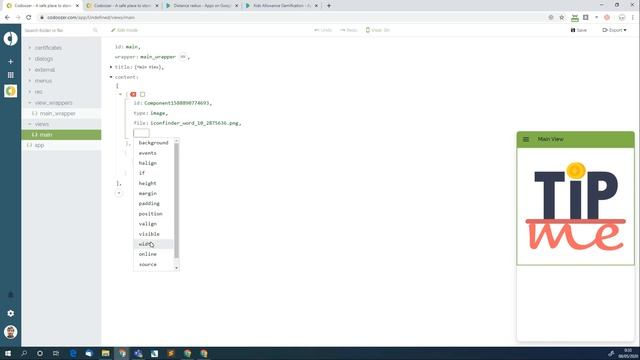Click the plus add icon in left sidebar
The height and width of the screenshot is (360, 640).
11,62
